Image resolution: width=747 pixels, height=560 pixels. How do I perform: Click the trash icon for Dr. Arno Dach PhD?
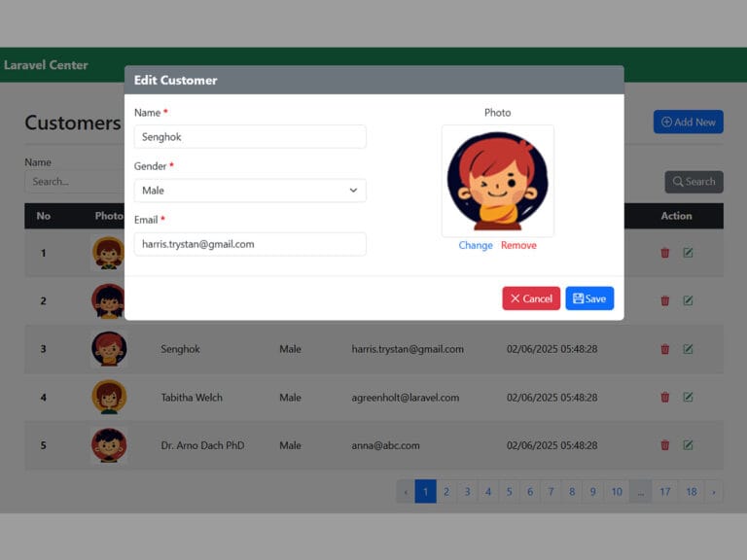665,445
